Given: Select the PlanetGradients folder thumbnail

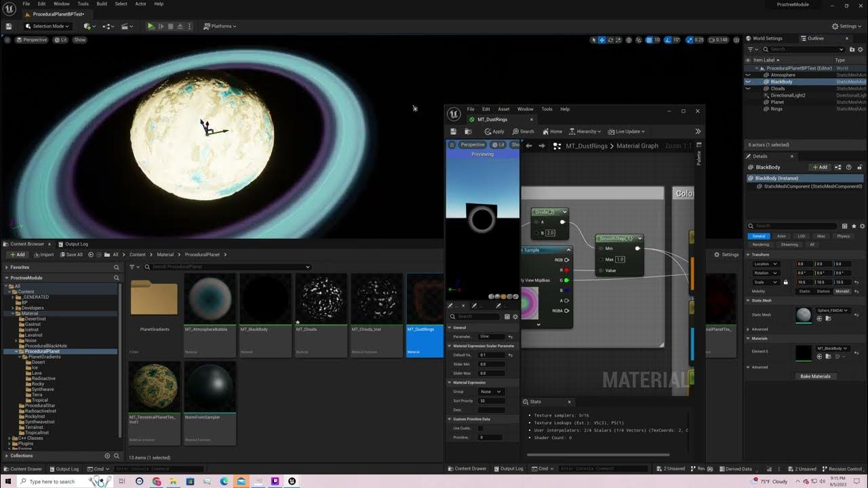Looking at the screenshot, I should click(x=154, y=314).
